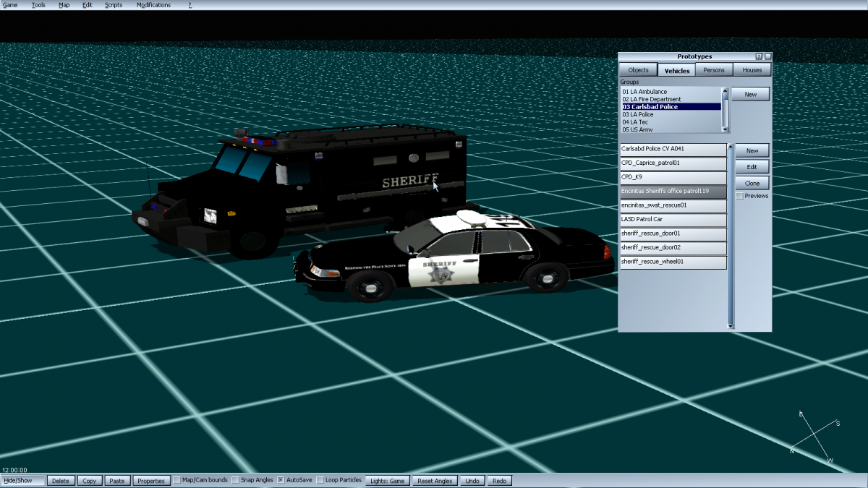This screenshot has height=488, width=868.
Task: Select group 03 LA Police
Action: [x=671, y=114]
